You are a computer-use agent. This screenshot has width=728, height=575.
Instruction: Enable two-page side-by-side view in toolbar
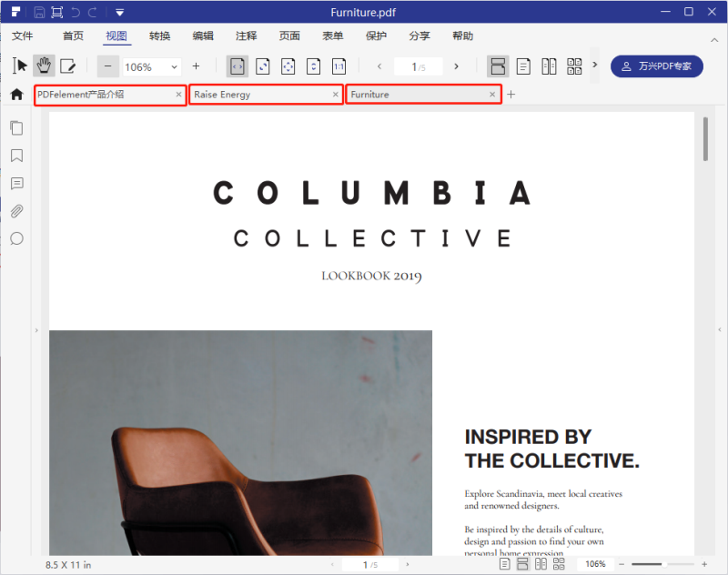tap(549, 66)
